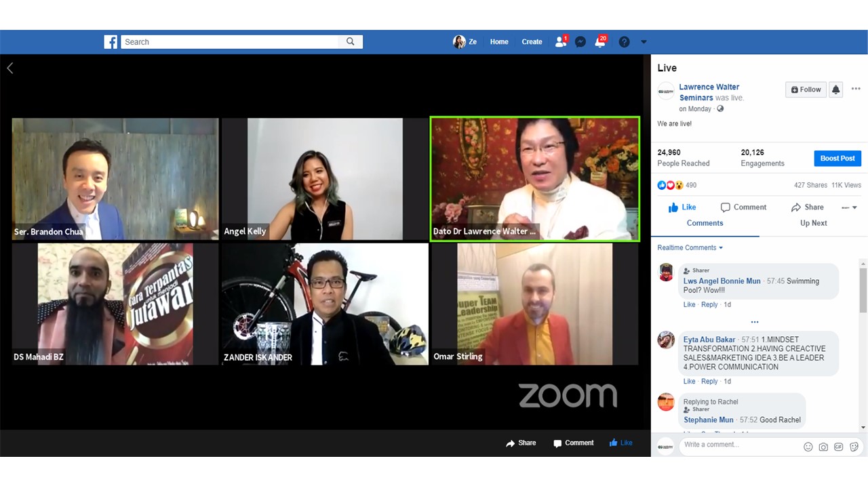868x488 pixels.
Task: Open the notifications bell with badge 20
Action: coord(600,42)
